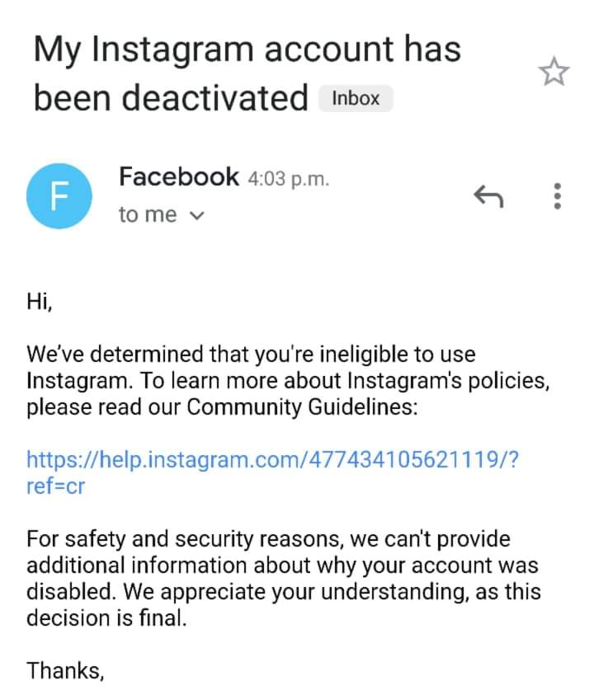Tap the word "ineligible" in the body
The height and width of the screenshot is (700, 594).
[x=362, y=355]
